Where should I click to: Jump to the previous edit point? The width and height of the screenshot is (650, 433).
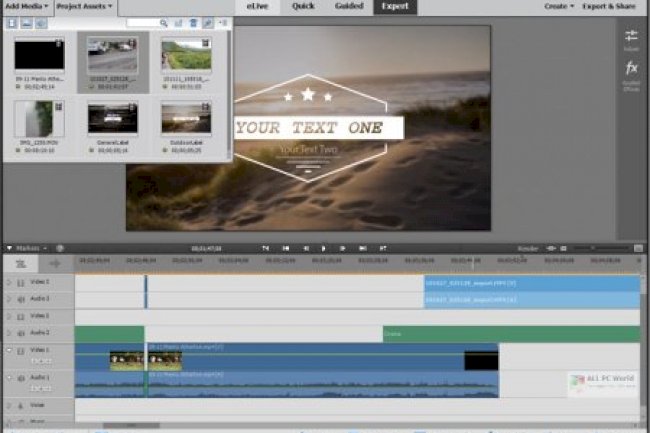[x=286, y=247]
